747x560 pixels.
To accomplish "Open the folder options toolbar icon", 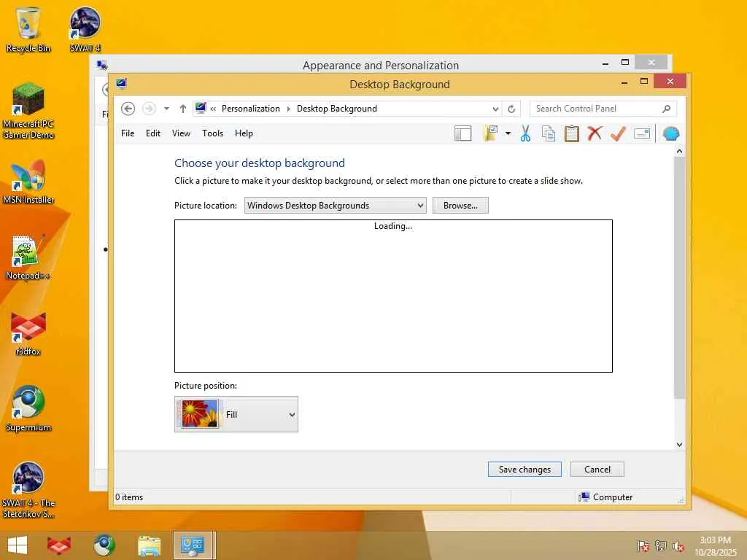I will [x=489, y=134].
